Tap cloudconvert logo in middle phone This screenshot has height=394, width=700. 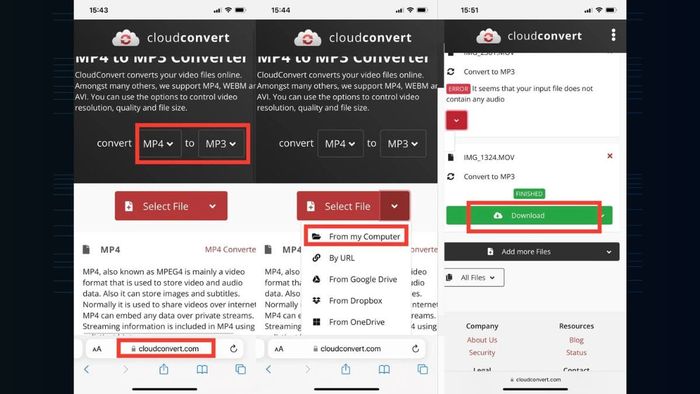coord(353,38)
